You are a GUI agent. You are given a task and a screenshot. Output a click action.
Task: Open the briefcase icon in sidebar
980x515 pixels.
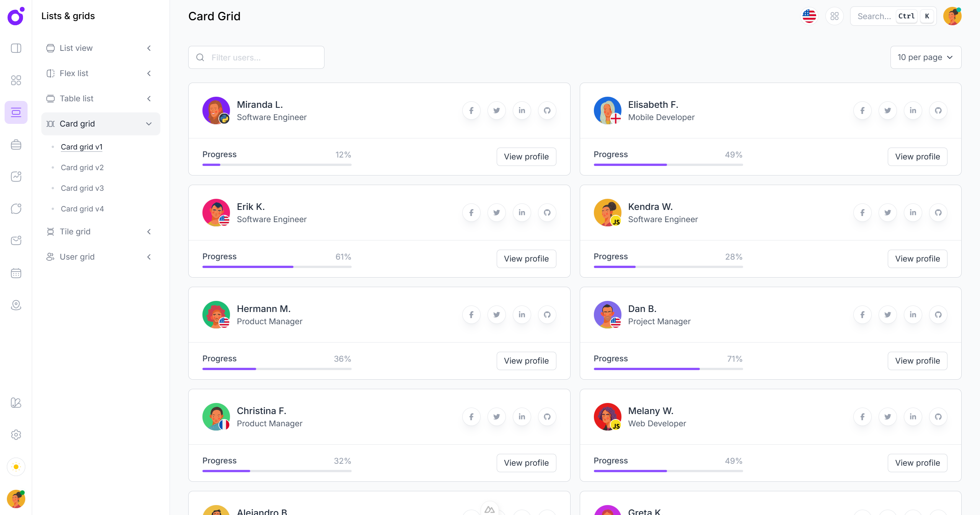click(x=16, y=145)
